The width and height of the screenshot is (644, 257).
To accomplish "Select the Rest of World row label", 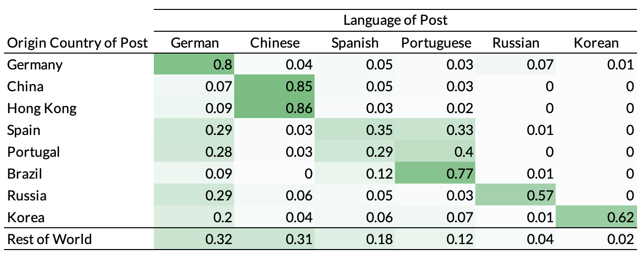I will click(x=50, y=239).
